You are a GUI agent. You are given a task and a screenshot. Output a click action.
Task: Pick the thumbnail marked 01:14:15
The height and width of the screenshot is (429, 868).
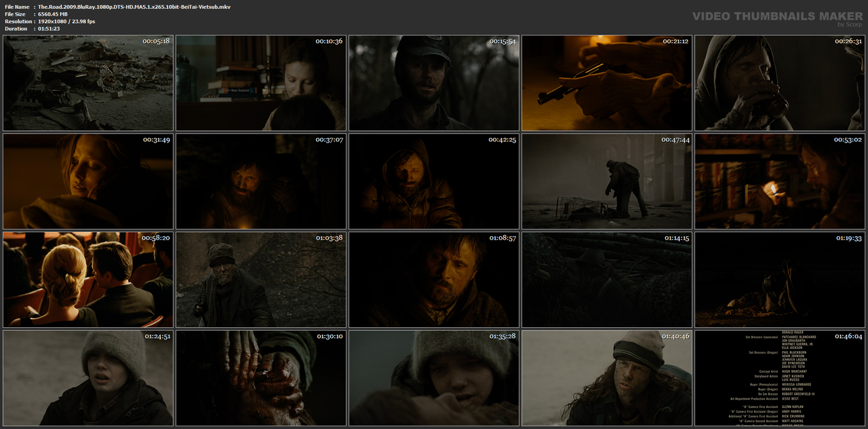pos(607,280)
